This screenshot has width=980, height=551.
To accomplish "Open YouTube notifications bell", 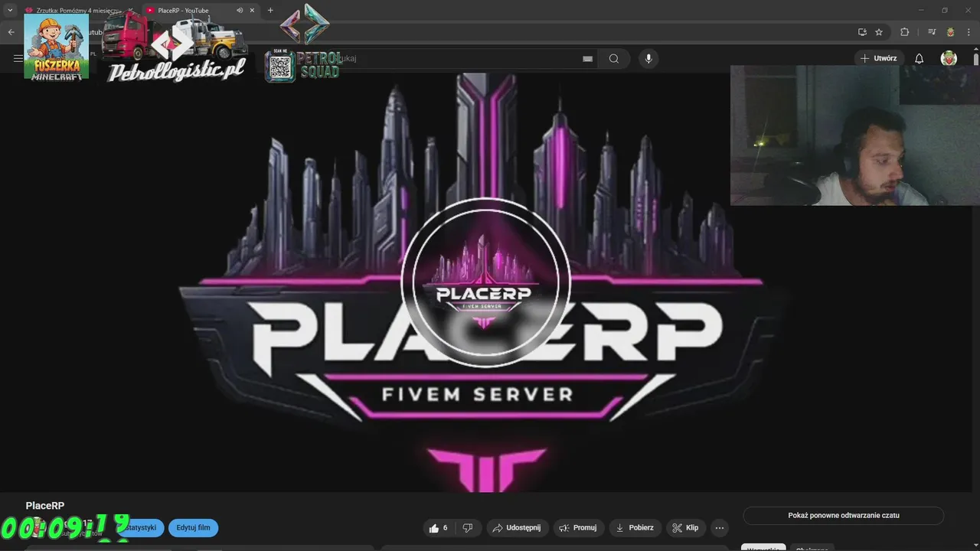I will click(920, 58).
